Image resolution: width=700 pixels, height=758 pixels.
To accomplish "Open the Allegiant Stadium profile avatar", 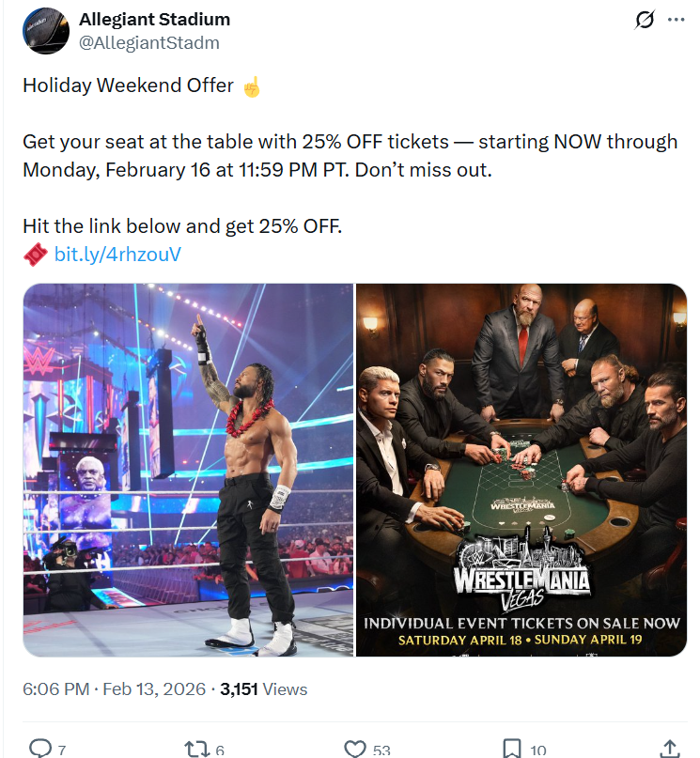I will (46, 30).
